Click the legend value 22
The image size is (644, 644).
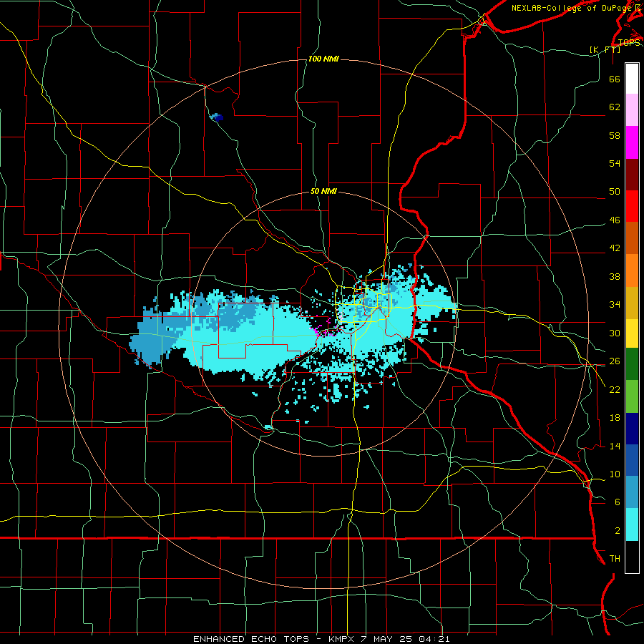[615, 389]
